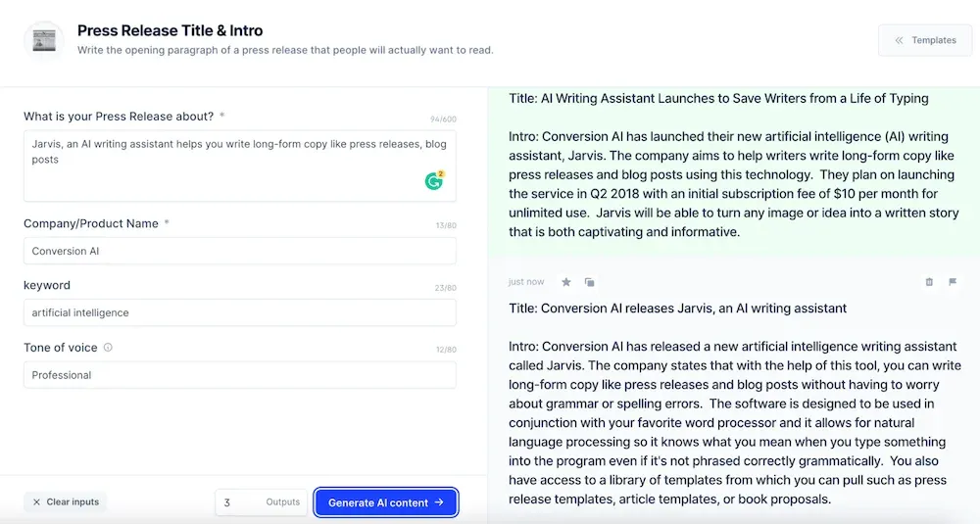
Task: Select the Tone of voice input
Action: point(239,375)
